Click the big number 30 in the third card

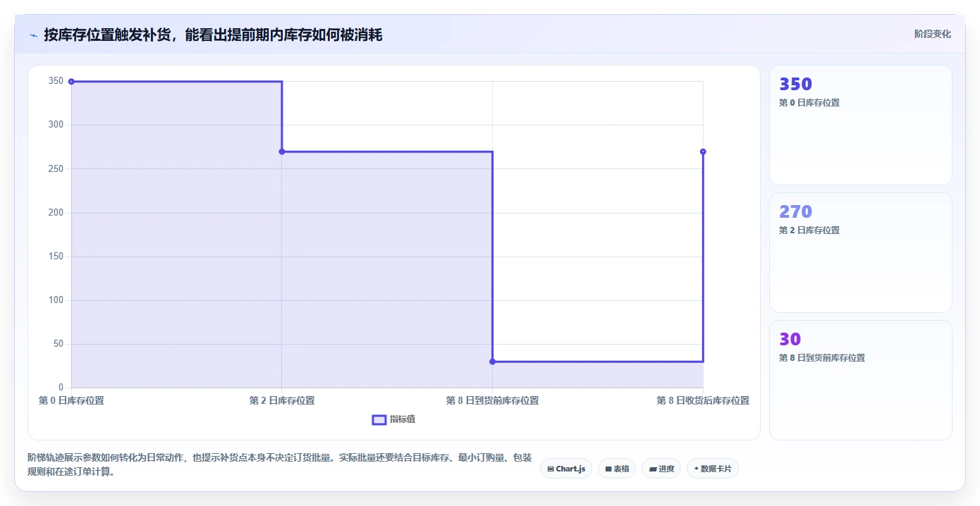790,339
